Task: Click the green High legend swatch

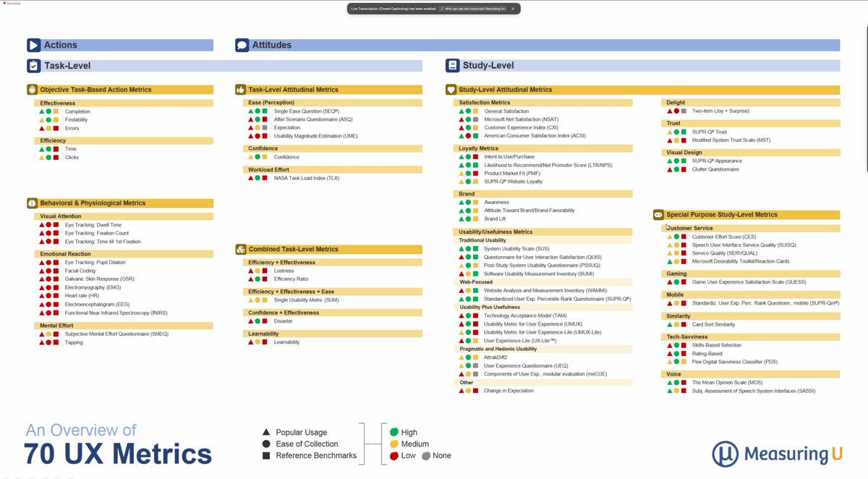Action: tap(394, 432)
